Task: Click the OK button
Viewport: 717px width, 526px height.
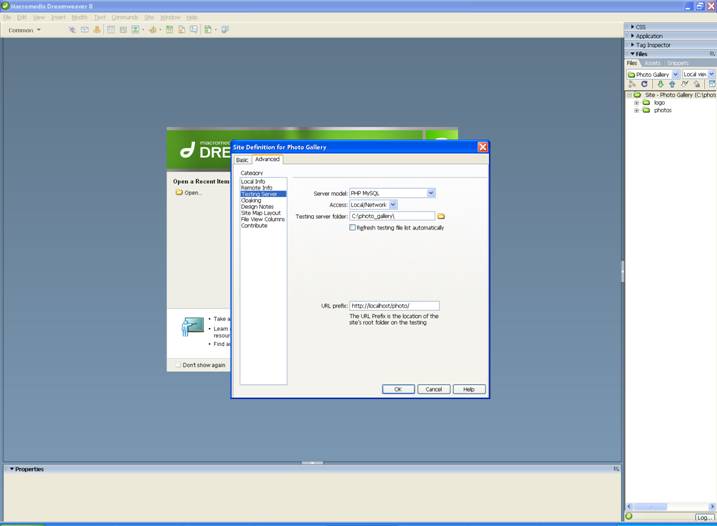Action: coord(398,389)
